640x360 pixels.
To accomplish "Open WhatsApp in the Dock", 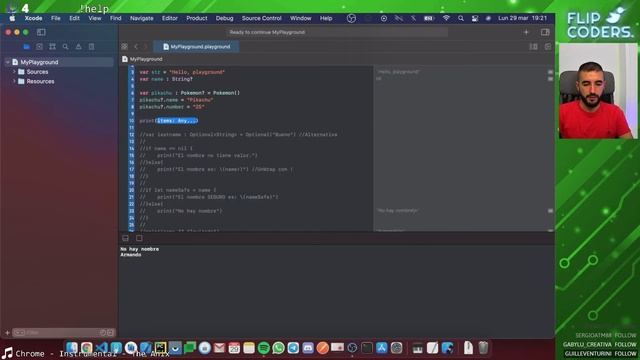I will (278, 348).
